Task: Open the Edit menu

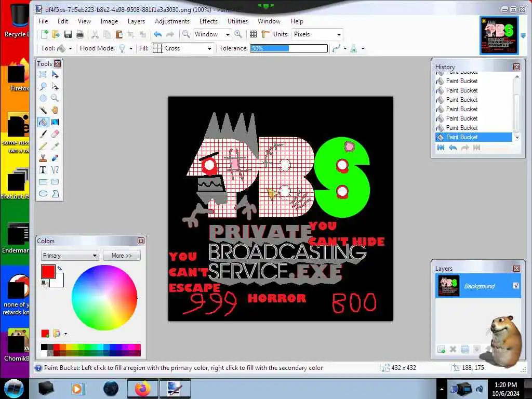Action: pyautogui.click(x=63, y=21)
